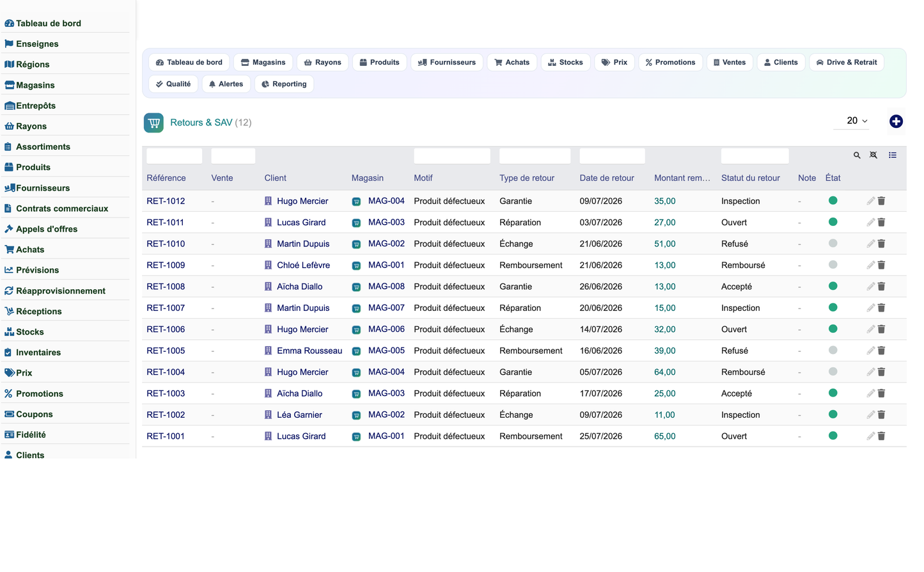Sort by the Type de retour column header
924x572 pixels.
(x=527, y=179)
